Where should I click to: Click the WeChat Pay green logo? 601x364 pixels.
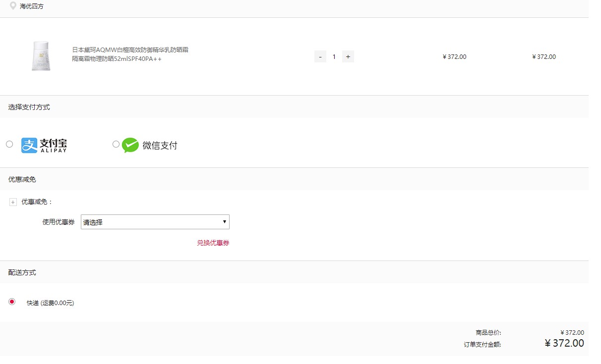tap(130, 145)
